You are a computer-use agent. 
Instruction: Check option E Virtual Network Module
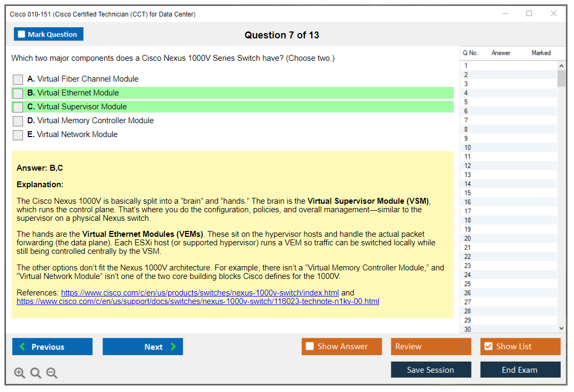pos(18,135)
